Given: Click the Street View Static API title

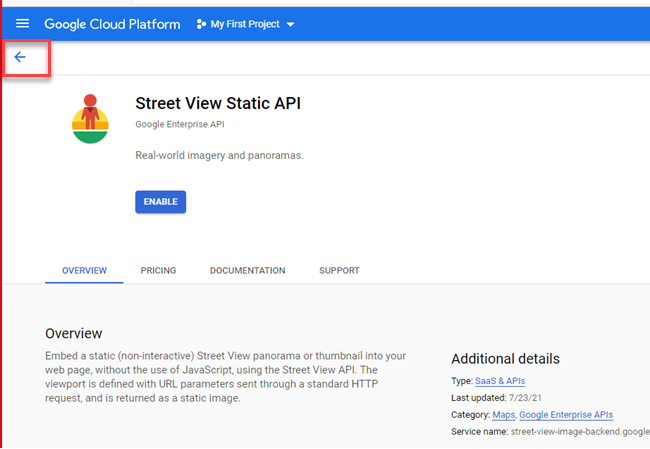Looking at the screenshot, I should [x=217, y=103].
